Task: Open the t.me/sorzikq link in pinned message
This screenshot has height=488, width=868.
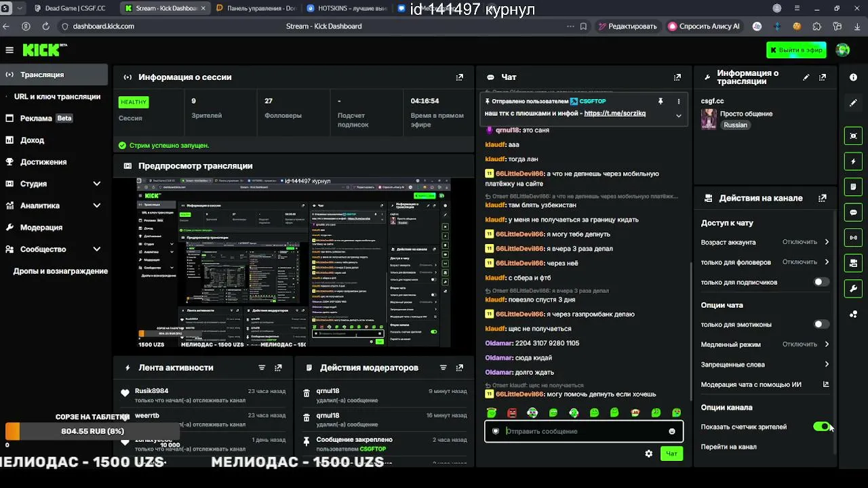Action: pos(615,113)
